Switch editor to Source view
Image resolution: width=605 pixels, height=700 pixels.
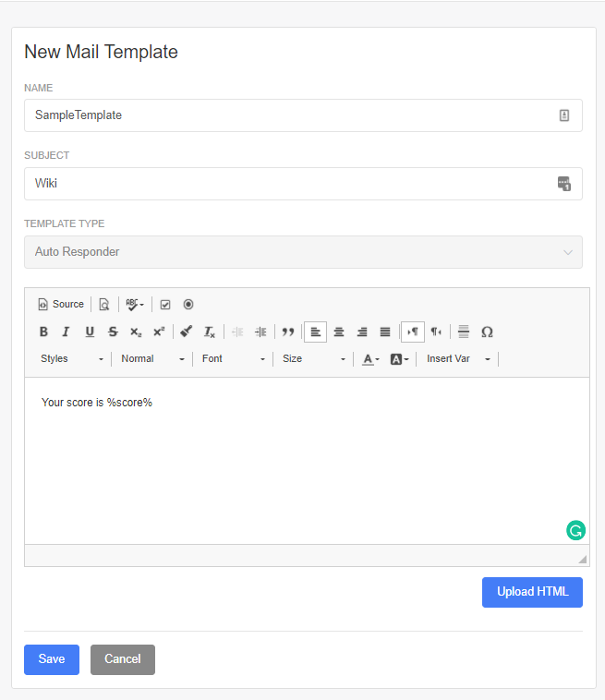(x=61, y=304)
